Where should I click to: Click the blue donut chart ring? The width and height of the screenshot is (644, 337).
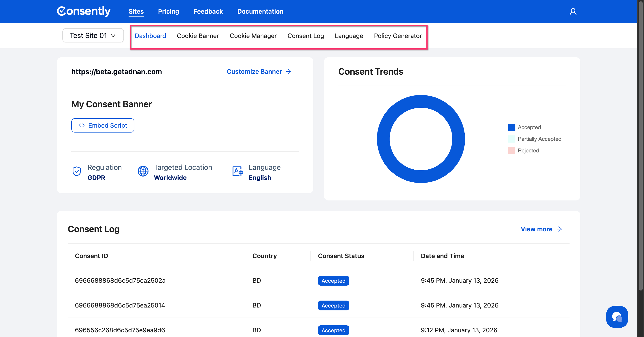tap(383, 139)
